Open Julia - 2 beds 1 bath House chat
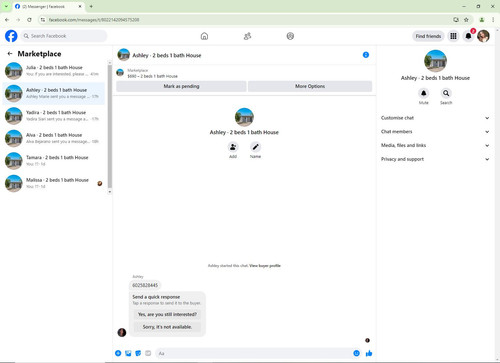This screenshot has width=500, height=363. (x=54, y=71)
